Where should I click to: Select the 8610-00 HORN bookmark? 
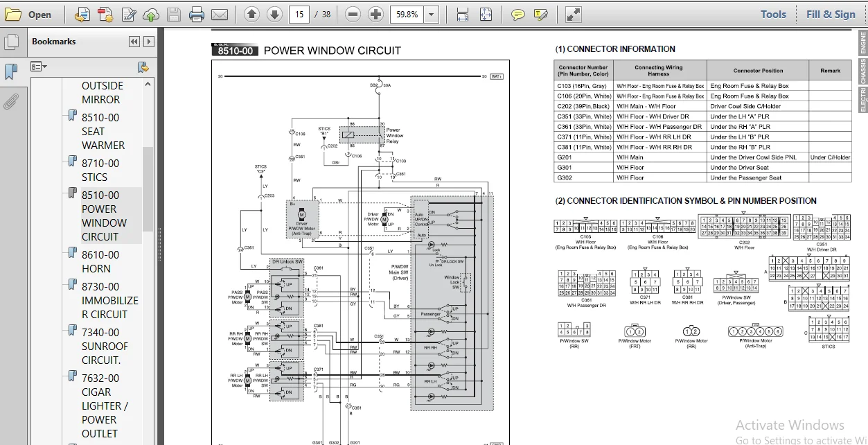(100, 261)
